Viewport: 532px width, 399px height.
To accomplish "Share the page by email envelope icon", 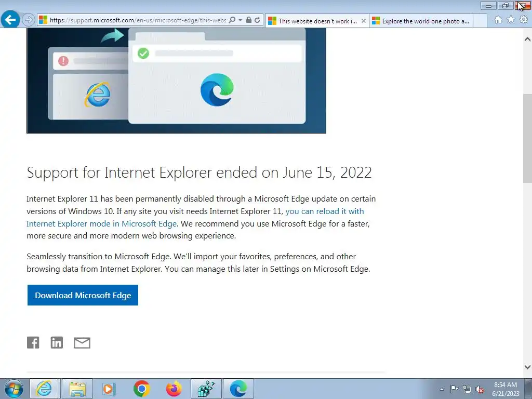I will (x=82, y=343).
